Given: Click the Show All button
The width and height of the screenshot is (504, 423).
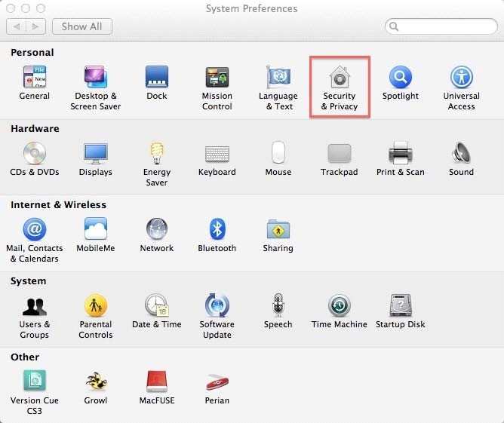Looking at the screenshot, I should click(82, 26).
